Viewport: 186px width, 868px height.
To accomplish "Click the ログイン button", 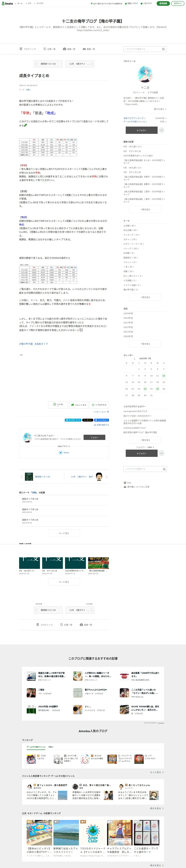I will pyautogui.click(x=178, y=3).
